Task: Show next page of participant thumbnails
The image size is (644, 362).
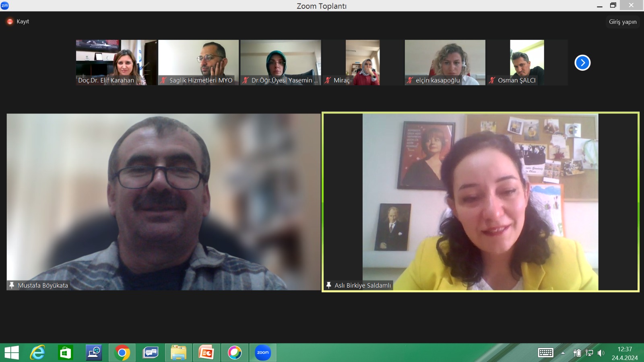Action: tap(582, 63)
